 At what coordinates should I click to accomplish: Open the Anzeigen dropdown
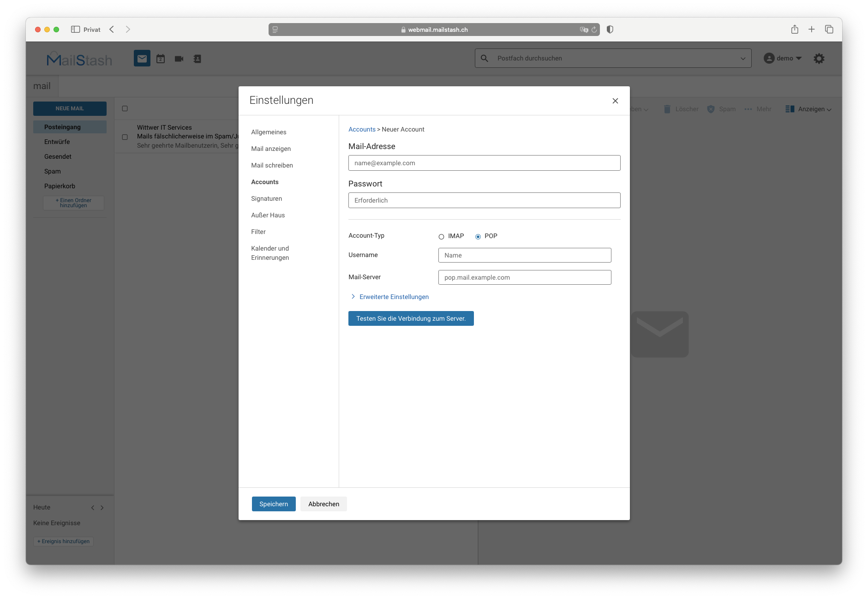815,109
